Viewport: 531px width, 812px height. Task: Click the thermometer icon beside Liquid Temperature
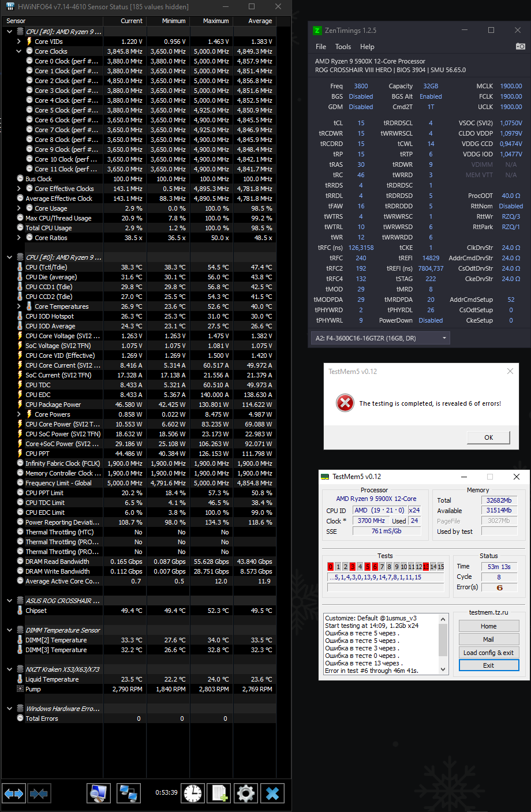tap(20, 679)
